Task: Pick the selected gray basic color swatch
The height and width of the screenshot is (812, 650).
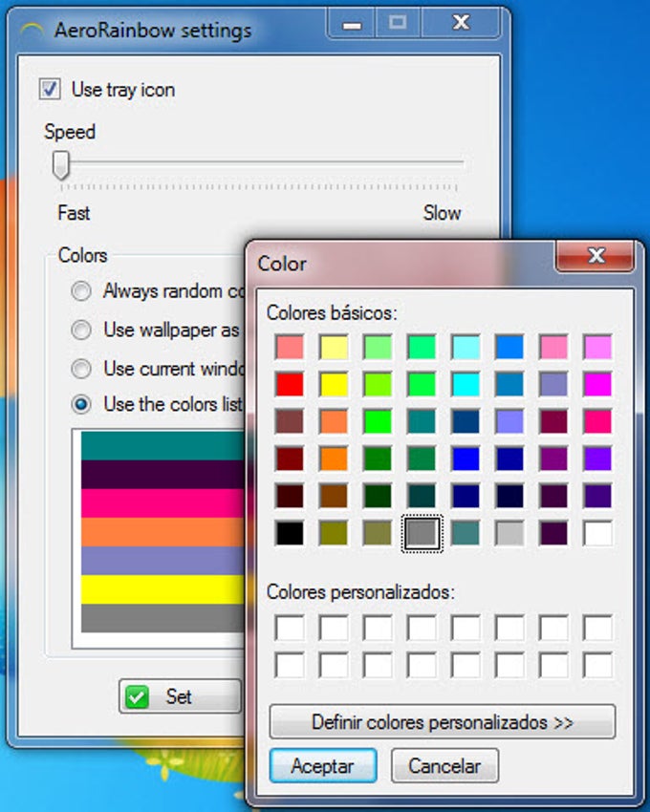Action: [x=422, y=533]
